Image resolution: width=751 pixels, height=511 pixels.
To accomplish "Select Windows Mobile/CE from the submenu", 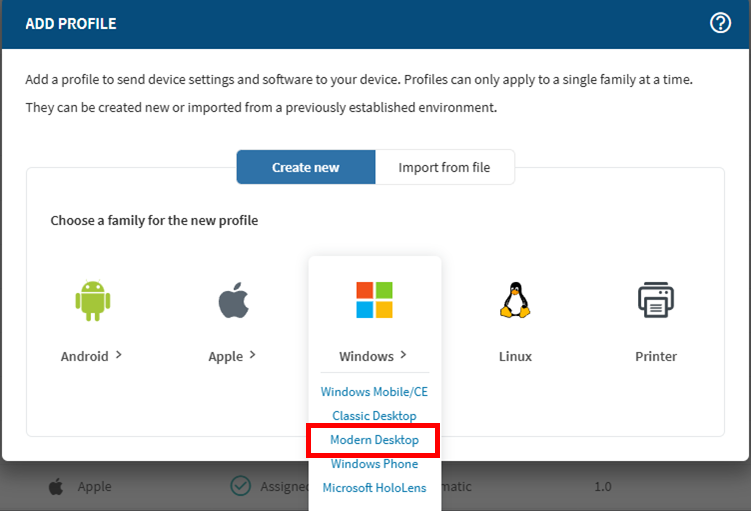I will (x=374, y=392).
